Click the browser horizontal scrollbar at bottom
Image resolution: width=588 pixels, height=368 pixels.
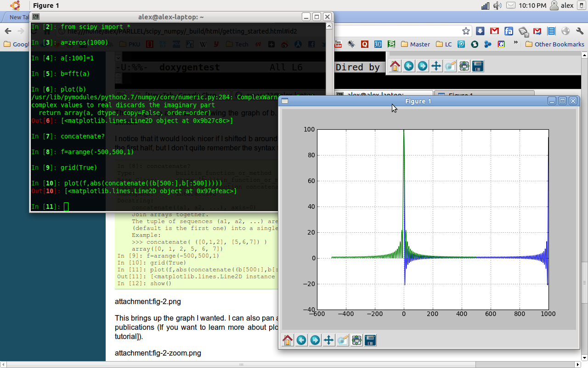click(x=242, y=365)
